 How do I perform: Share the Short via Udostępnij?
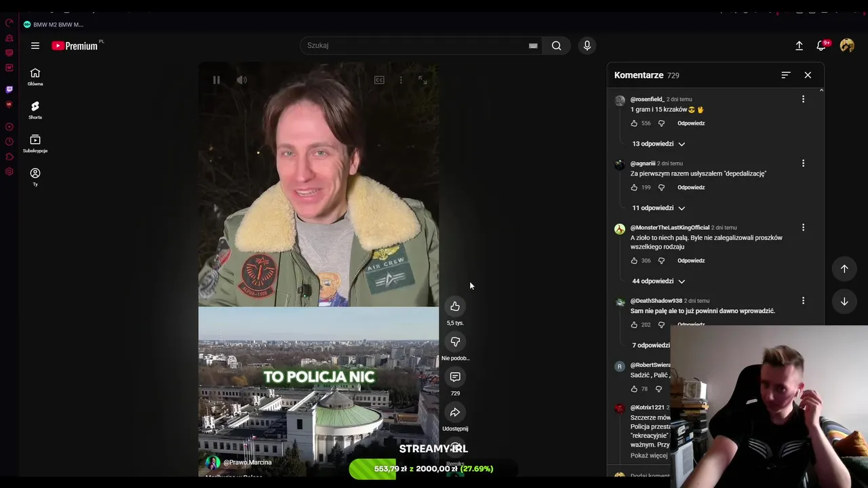point(455,412)
